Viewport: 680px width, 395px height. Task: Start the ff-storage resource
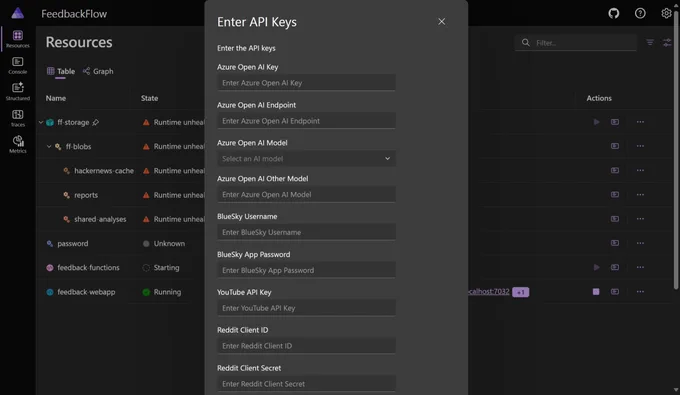[x=596, y=122]
